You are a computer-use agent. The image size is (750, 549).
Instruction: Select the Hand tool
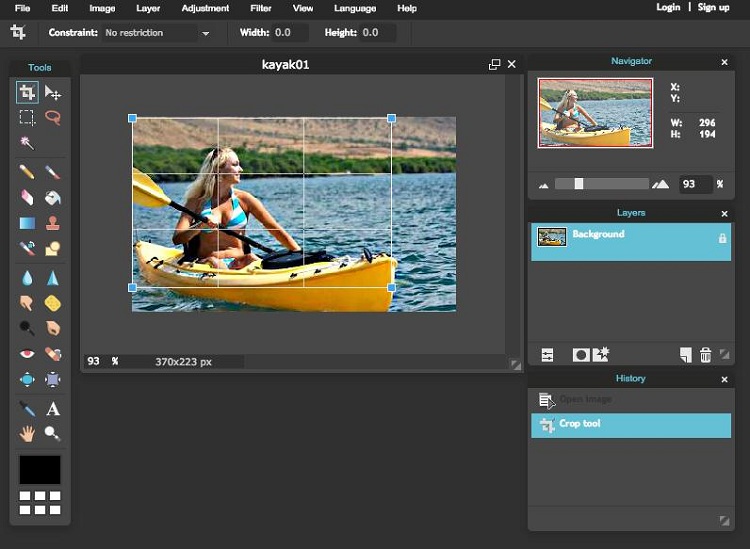(x=27, y=434)
